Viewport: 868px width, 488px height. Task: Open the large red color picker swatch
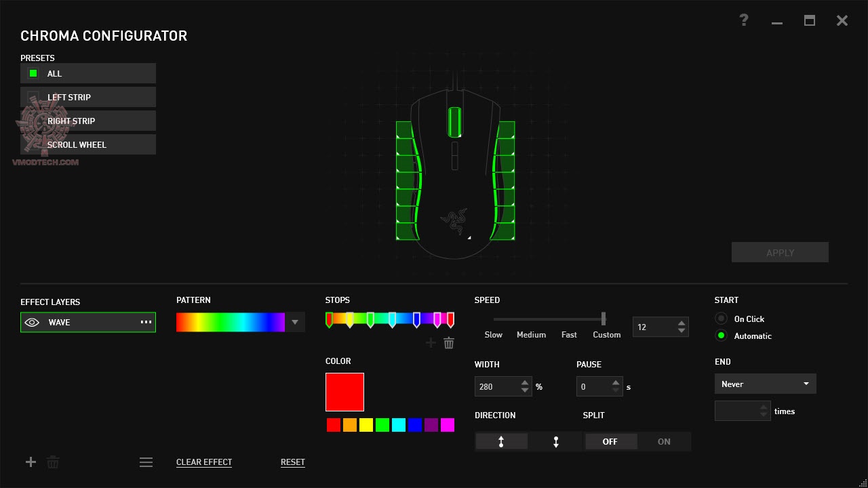click(x=344, y=392)
